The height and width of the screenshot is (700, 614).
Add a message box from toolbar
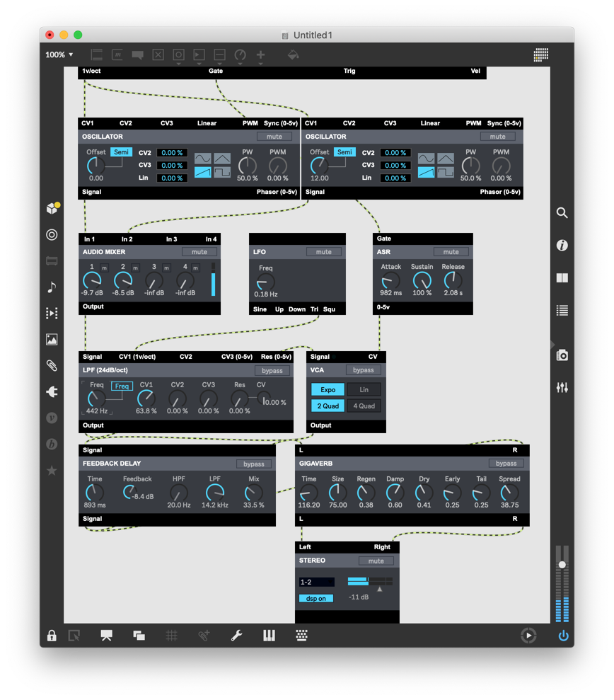click(117, 55)
